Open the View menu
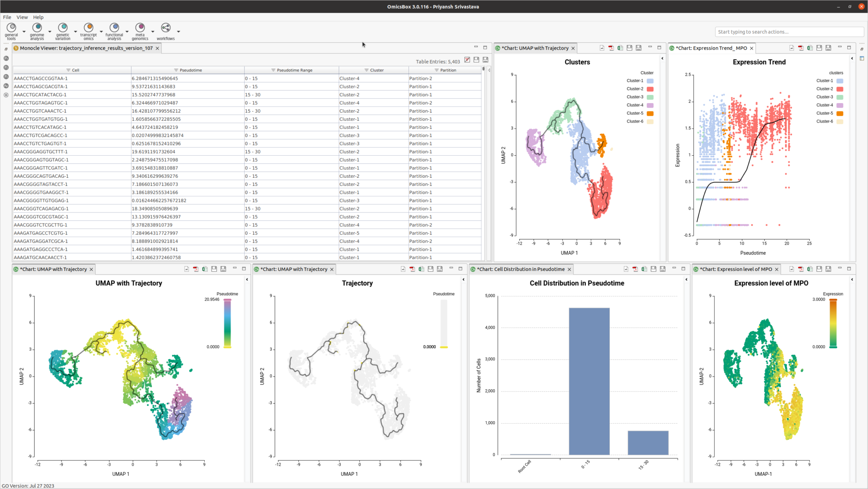This screenshot has height=489, width=868. tap(22, 17)
